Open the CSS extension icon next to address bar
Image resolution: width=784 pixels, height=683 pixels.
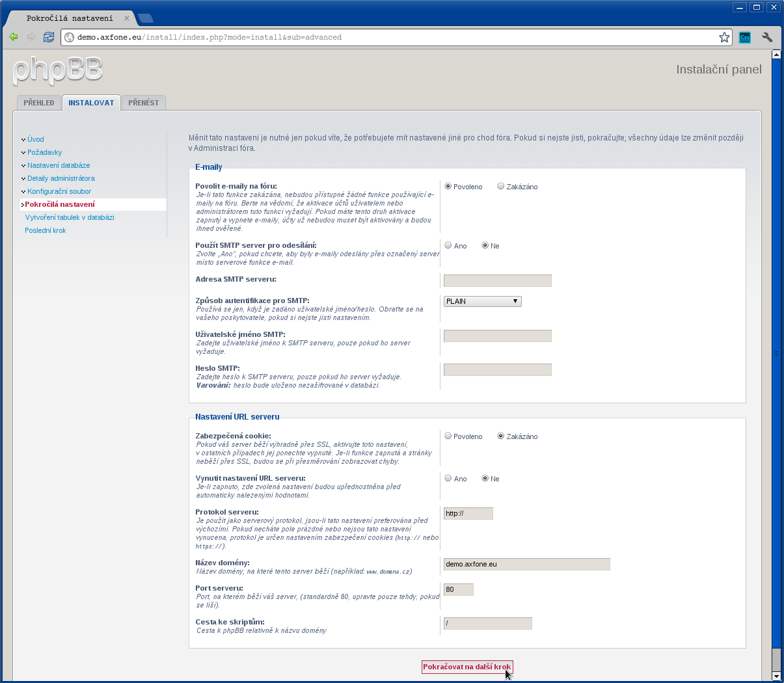pyautogui.click(x=744, y=37)
